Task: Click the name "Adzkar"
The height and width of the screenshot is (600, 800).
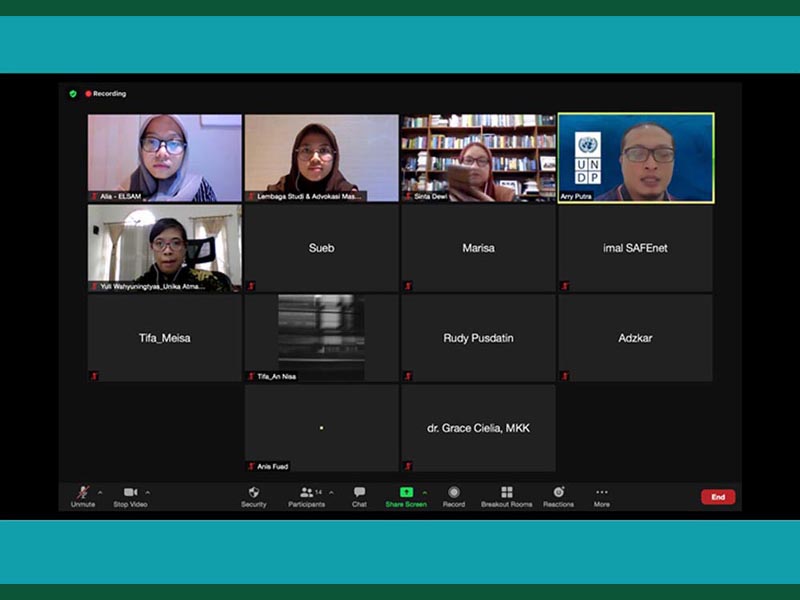Action: [x=635, y=338]
